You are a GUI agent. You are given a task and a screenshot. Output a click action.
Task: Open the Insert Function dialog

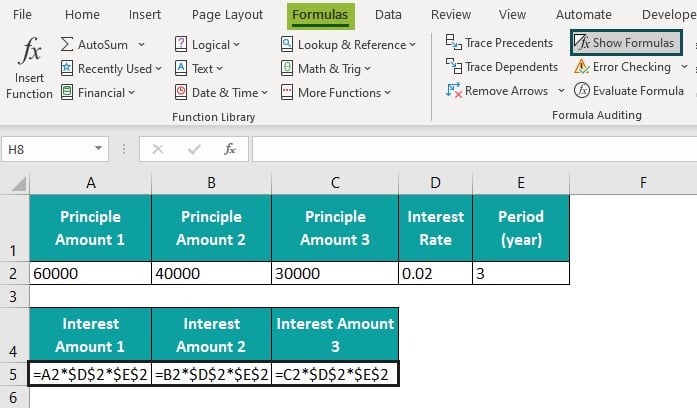[29, 68]
